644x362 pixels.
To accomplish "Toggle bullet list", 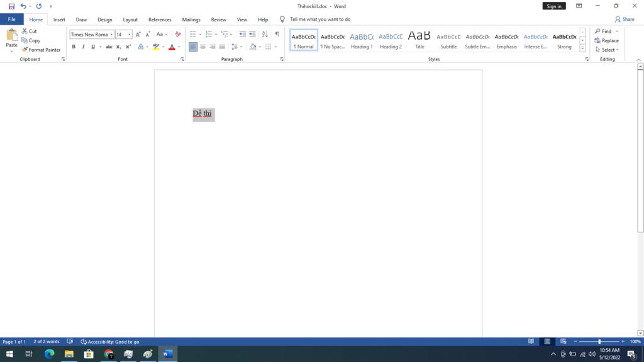I will click(x=192, y=35).
